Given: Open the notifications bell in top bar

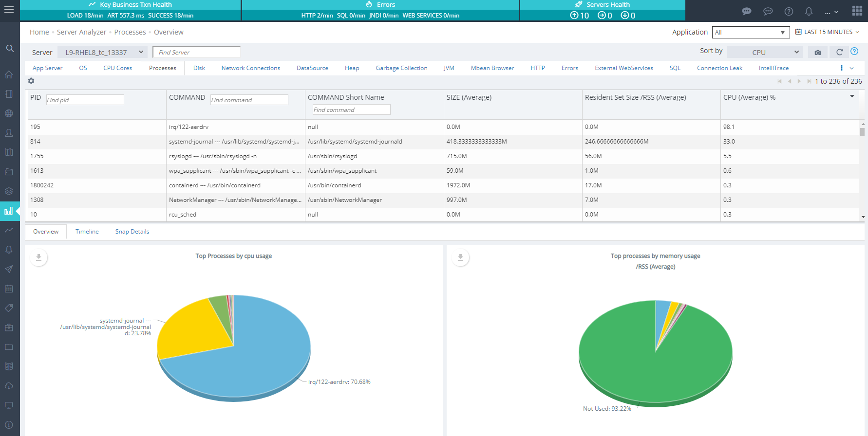Looking at the screenshot, I should coord(809,11).
